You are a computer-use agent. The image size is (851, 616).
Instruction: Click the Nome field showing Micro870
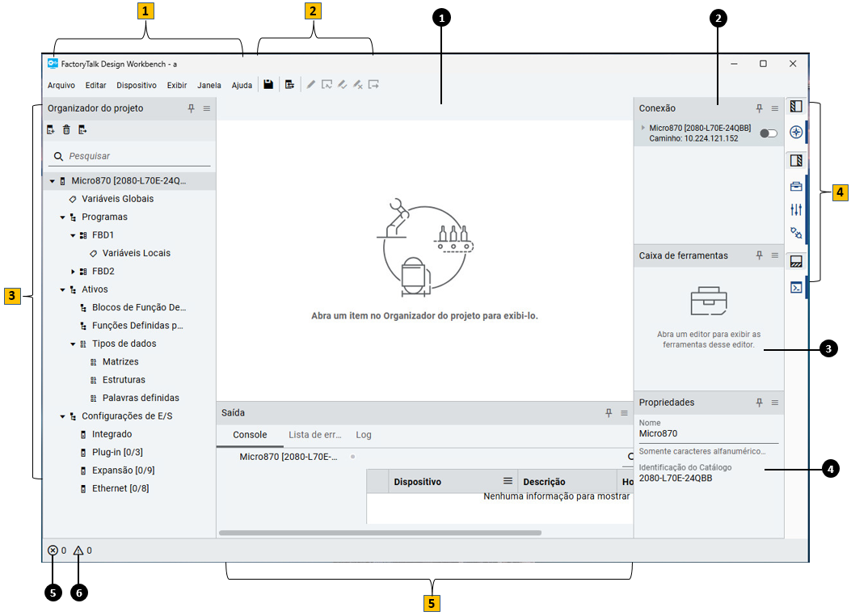tap(708, 433)
